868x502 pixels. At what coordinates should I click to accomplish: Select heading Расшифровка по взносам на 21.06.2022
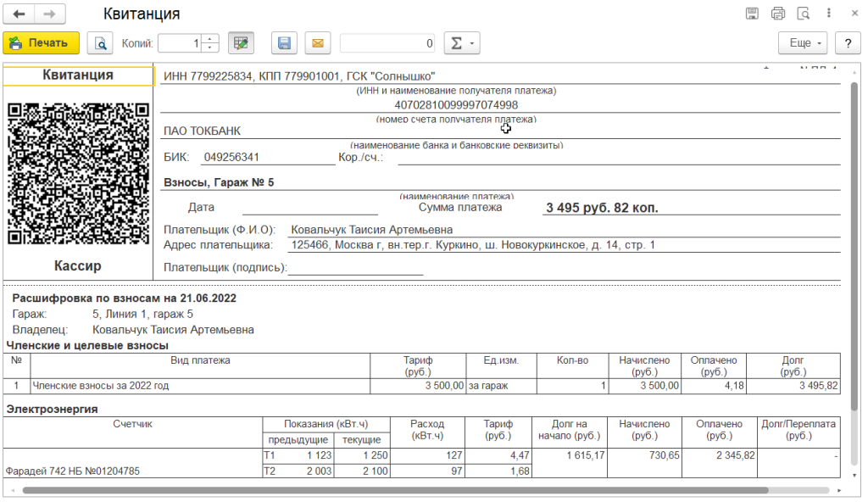pos(124,298)
